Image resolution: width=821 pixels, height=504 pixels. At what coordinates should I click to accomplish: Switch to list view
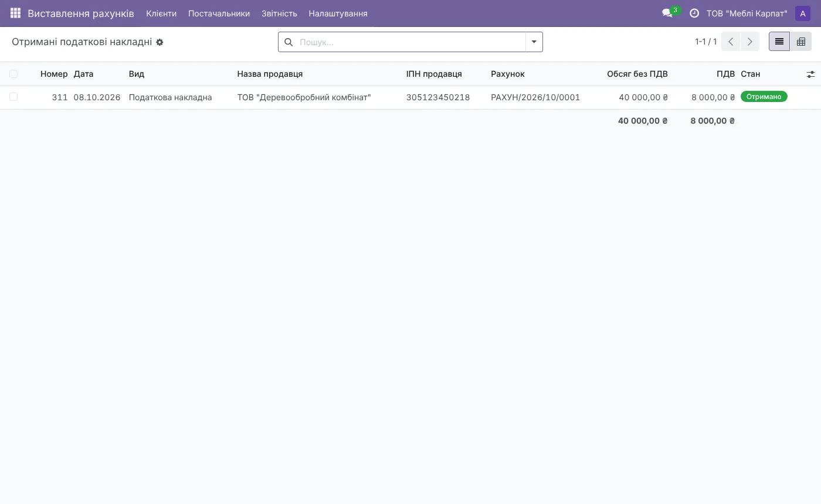(779, 42)
